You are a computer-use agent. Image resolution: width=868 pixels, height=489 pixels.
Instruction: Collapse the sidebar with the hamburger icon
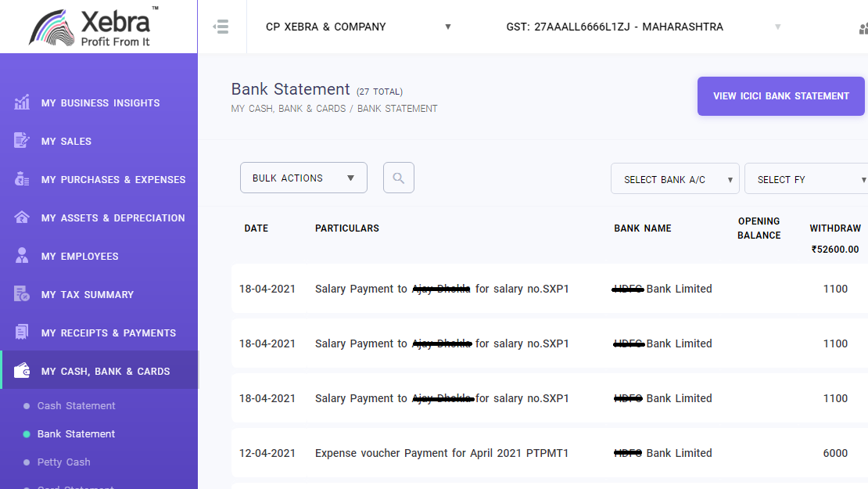221,26
